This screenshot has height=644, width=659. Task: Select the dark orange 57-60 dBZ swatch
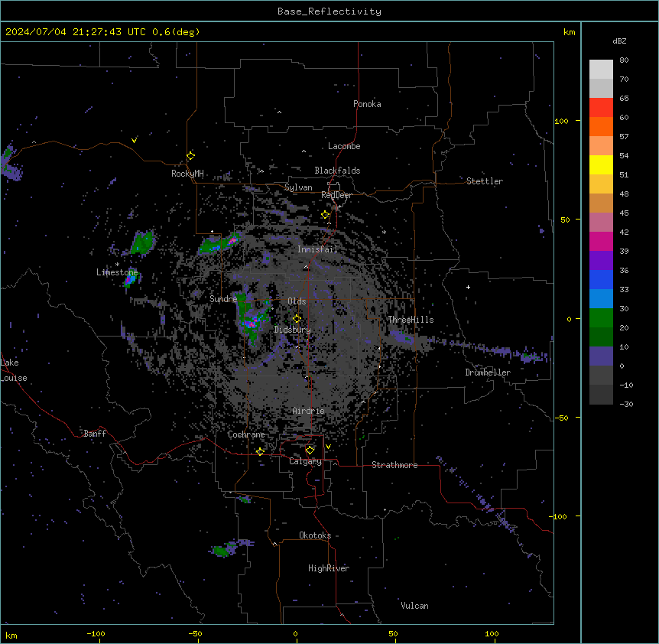tap(601, 126)
